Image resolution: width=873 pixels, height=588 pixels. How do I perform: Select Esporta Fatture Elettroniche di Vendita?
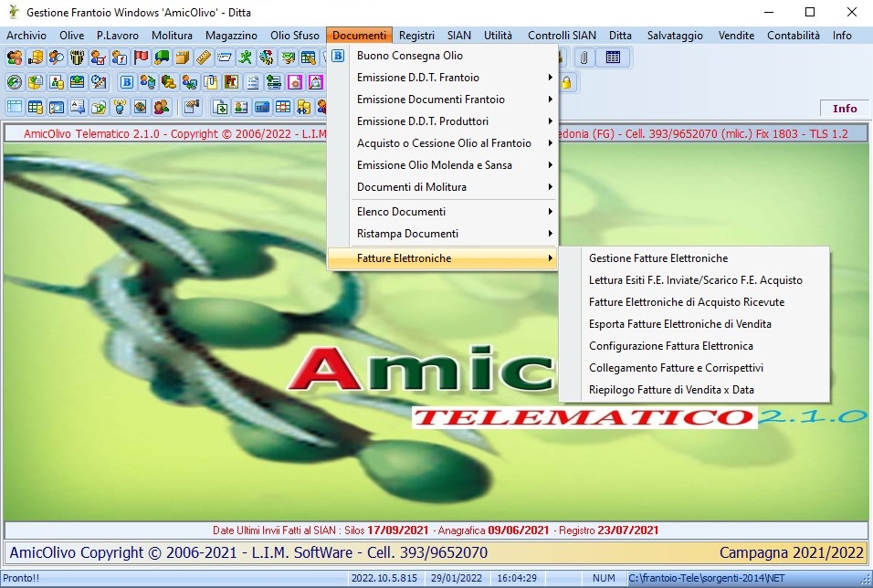[694, 324]
